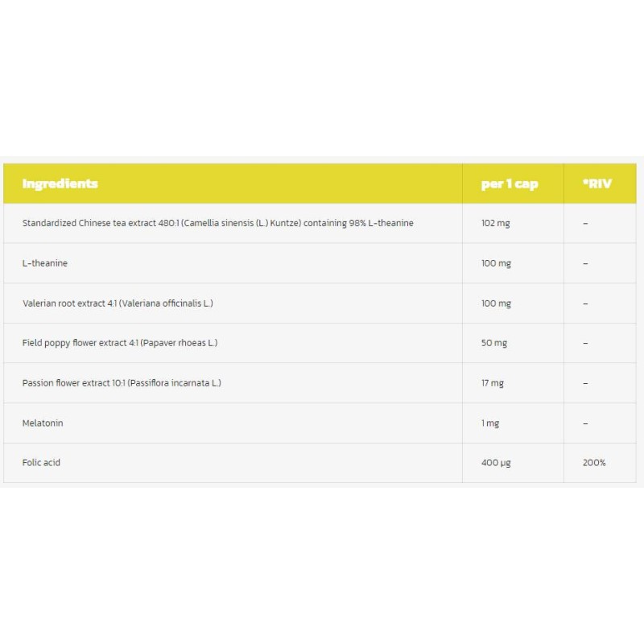644x644 pixels.
Task: Click the Melatonin ingredient name
Action: [43, 423]
